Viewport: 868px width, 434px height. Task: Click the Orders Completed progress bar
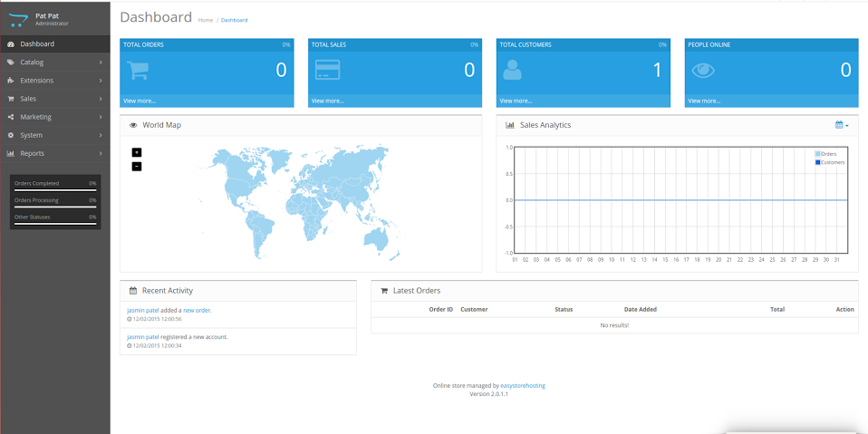[55, 190]
